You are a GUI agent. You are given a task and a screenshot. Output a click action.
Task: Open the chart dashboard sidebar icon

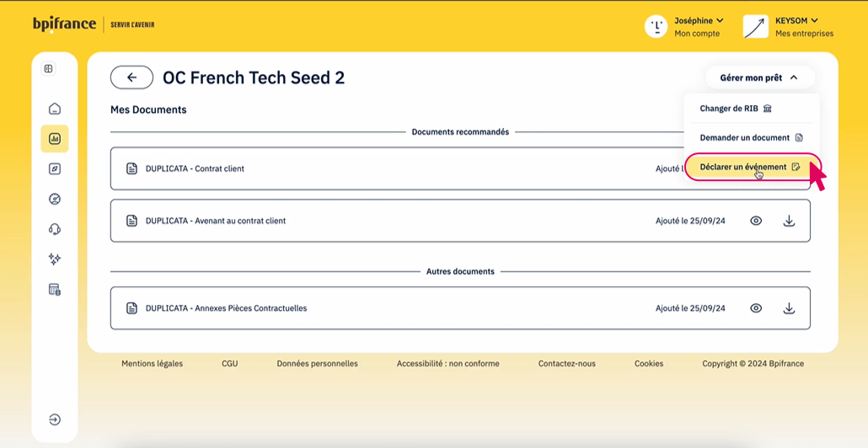55,139
